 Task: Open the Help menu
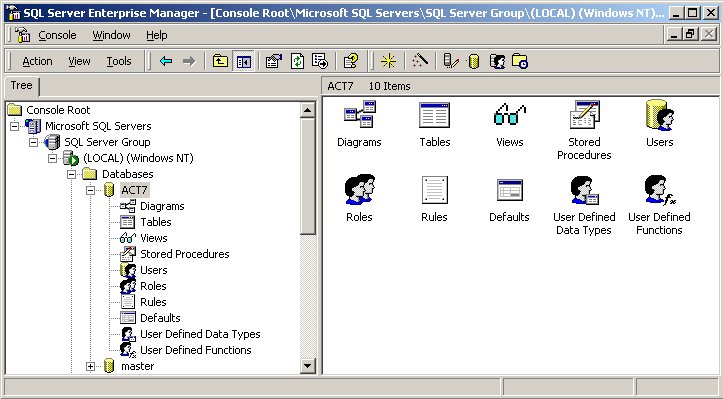pyautogui.click(x=156, y=35)
